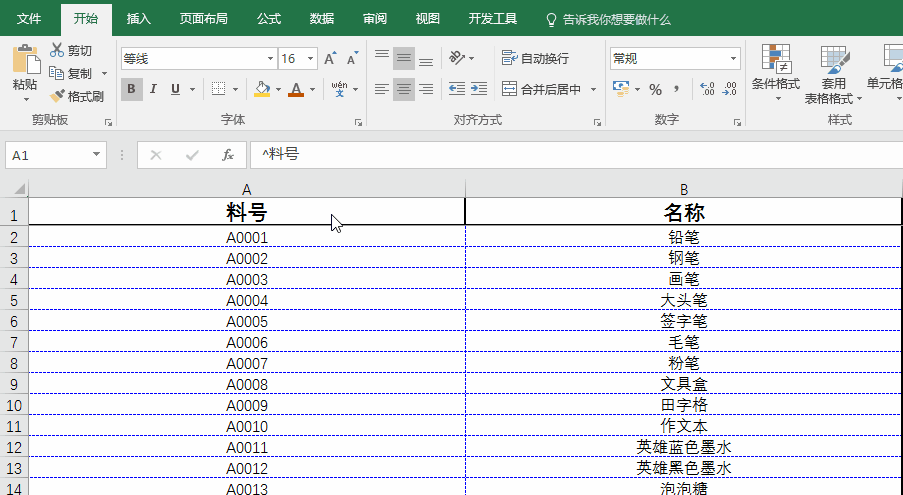Click the insert function fx icon
This screenshot has height=495, width=903.
pyautogui.click(x=228, y=155)
